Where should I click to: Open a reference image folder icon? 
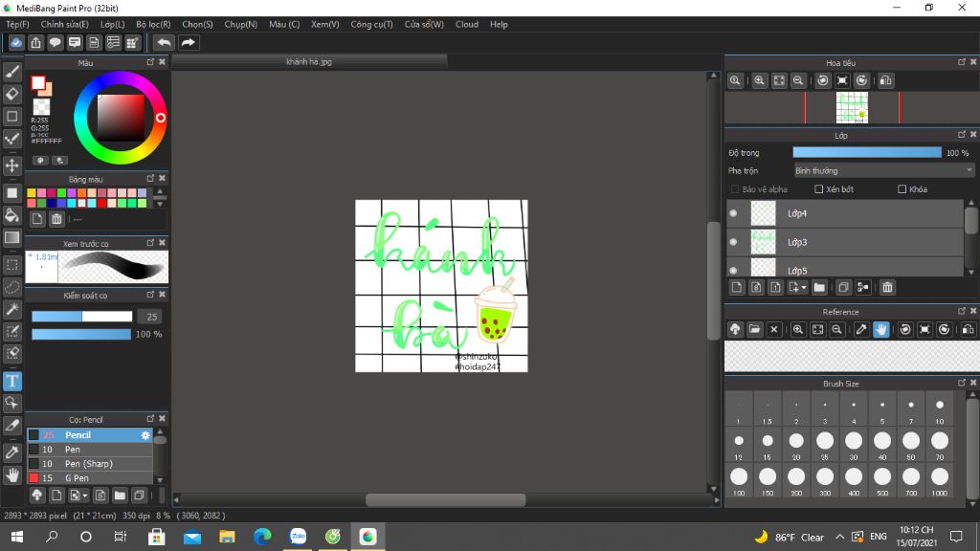[x=754, y=329]
